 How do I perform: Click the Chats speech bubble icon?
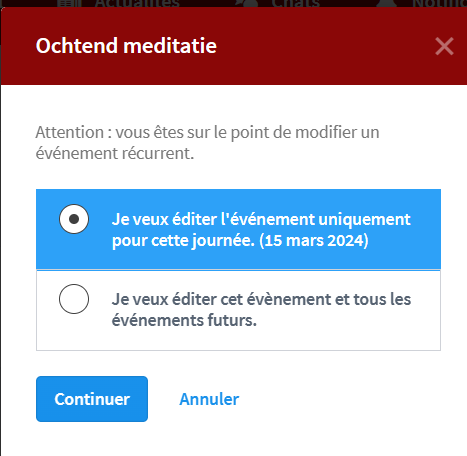click(x=247, y=3)
